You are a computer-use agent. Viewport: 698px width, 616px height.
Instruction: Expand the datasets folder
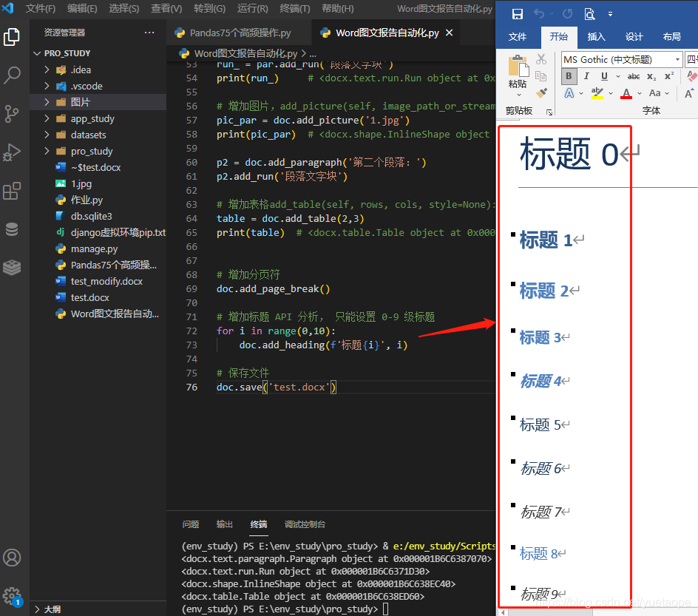[47, 135]
